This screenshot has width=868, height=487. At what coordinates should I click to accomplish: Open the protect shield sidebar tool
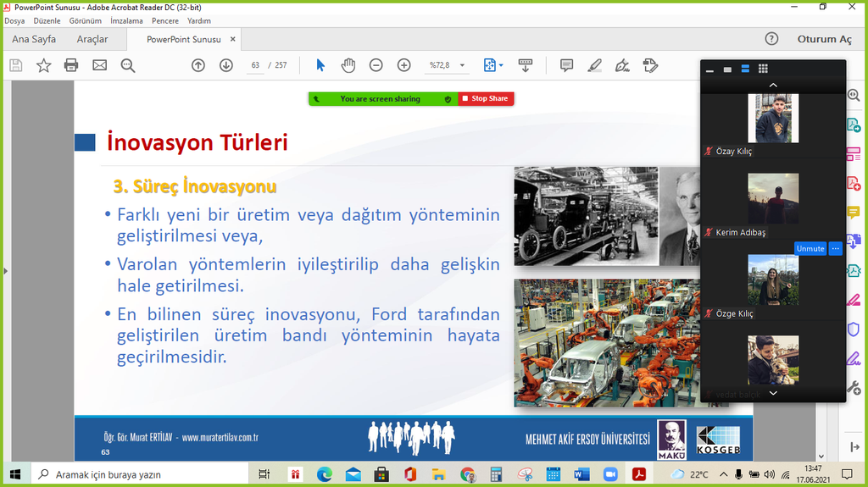click(854, 329)
